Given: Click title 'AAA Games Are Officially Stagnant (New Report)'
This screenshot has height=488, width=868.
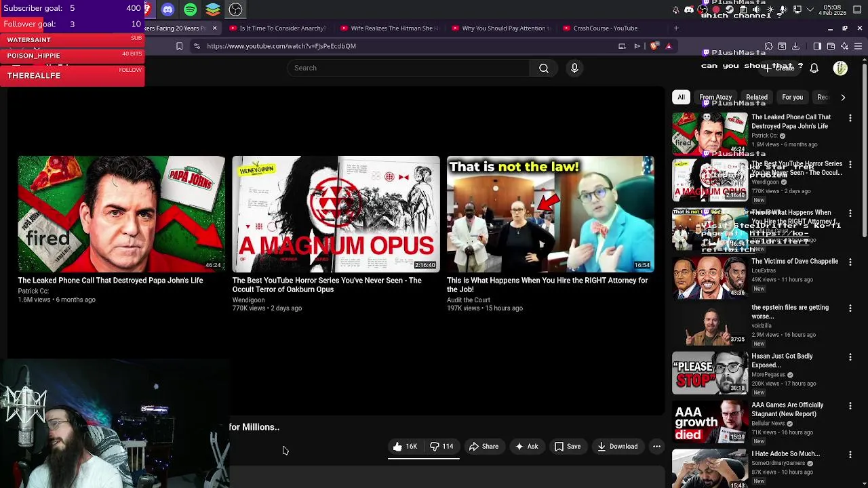Looking at the screenshot, I should [x=787, y=409].
